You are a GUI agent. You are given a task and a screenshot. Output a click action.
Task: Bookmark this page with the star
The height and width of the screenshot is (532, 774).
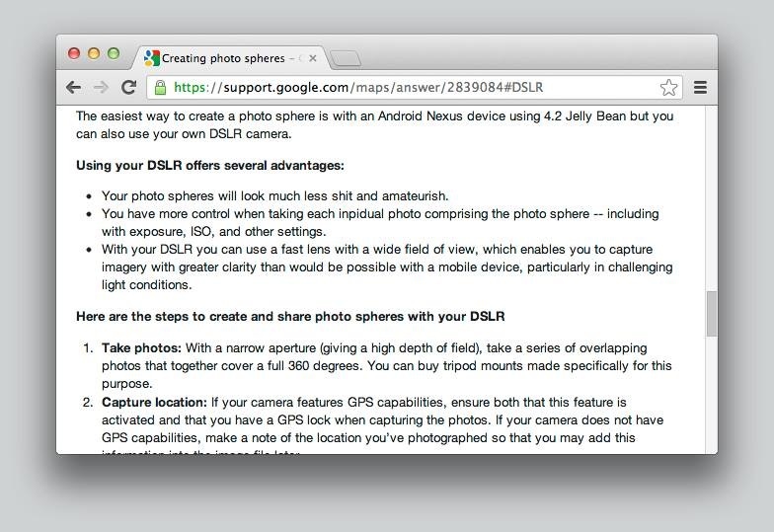[668, 87]
